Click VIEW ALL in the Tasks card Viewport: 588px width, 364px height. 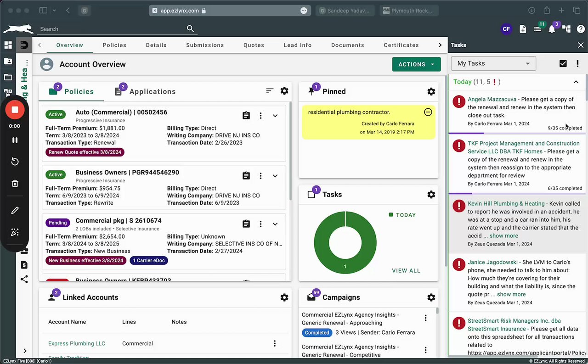(406, 271)
